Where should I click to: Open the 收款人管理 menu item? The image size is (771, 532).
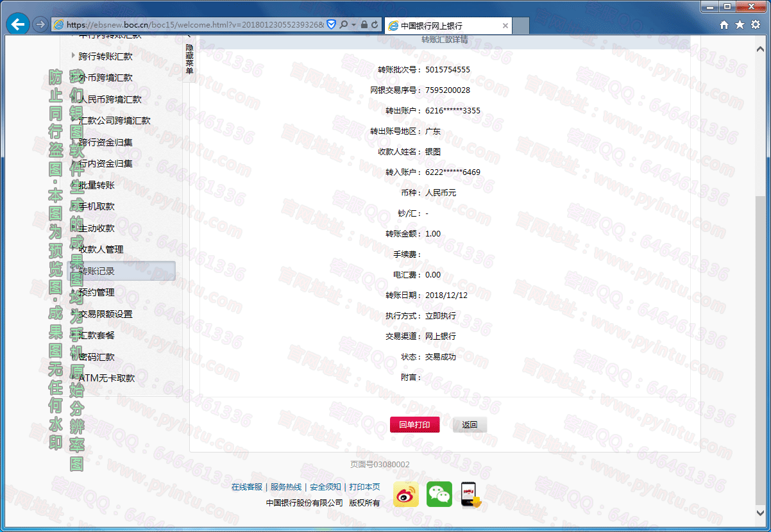[x=101, y=249]
